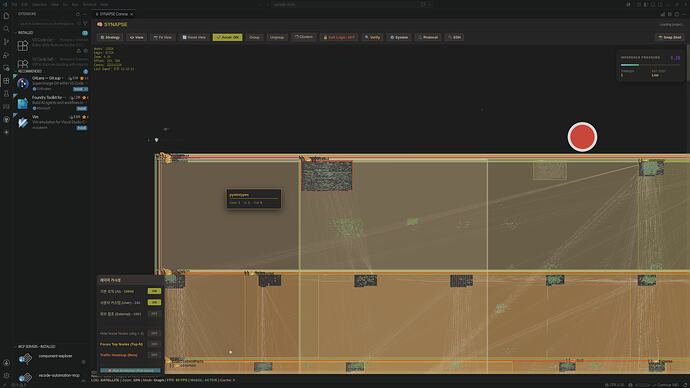The image size is (690, 388).
Task: Click the Vim extension icon
Action: 23,122
